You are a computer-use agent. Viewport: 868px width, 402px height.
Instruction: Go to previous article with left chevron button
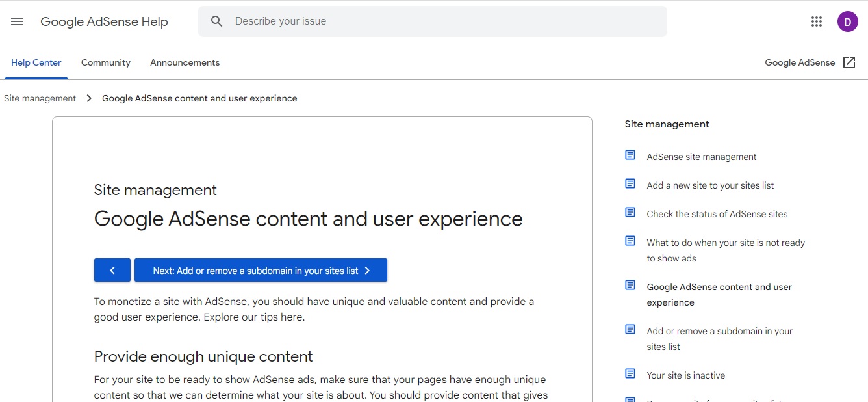point(112,270)
